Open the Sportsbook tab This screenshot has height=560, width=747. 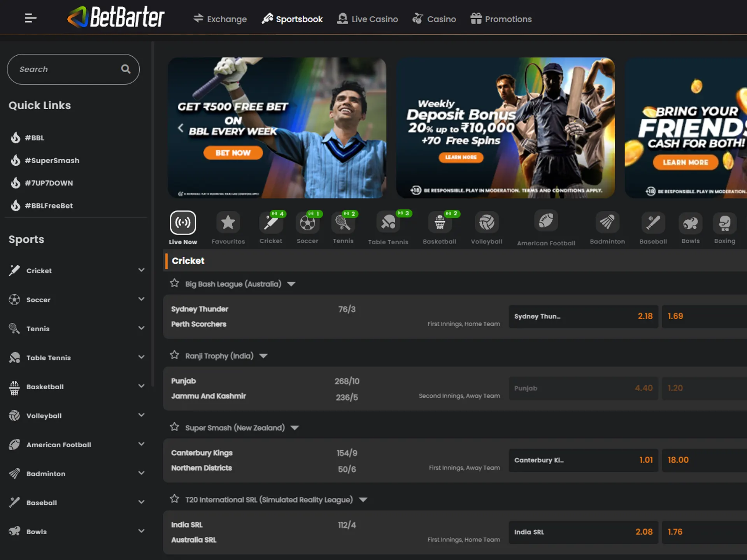pos(292,19)
